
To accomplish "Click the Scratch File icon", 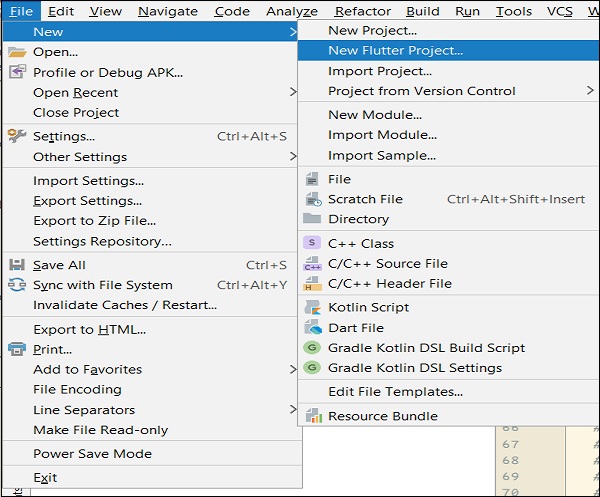I will tap(312, 199).
